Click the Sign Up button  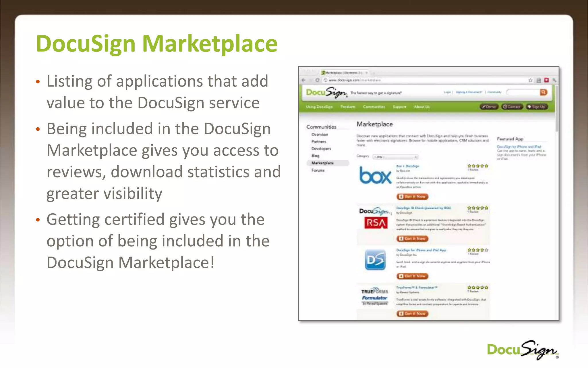(x=537, y=107)
